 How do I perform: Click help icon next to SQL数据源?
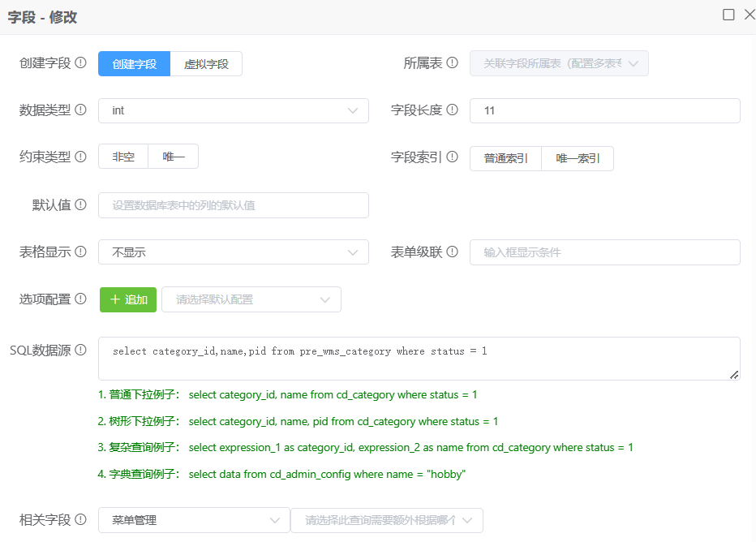(80, 351)
